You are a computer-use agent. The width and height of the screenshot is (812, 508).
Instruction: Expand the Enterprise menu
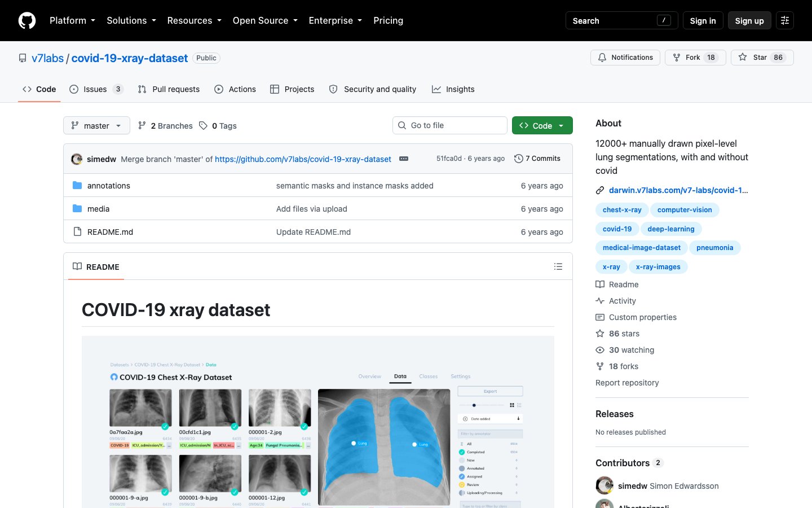[336, 20]
